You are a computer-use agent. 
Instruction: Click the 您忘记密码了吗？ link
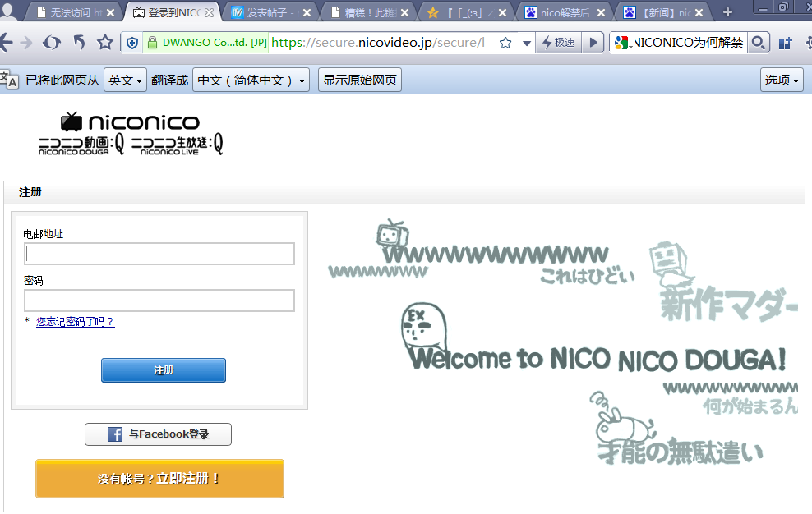coord(75,321)
